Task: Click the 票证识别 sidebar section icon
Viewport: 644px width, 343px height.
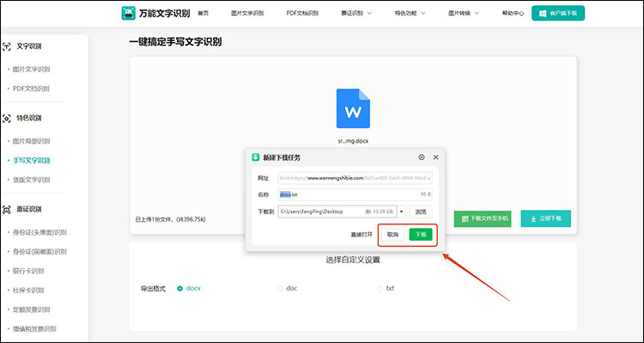Action: point(6,210)
